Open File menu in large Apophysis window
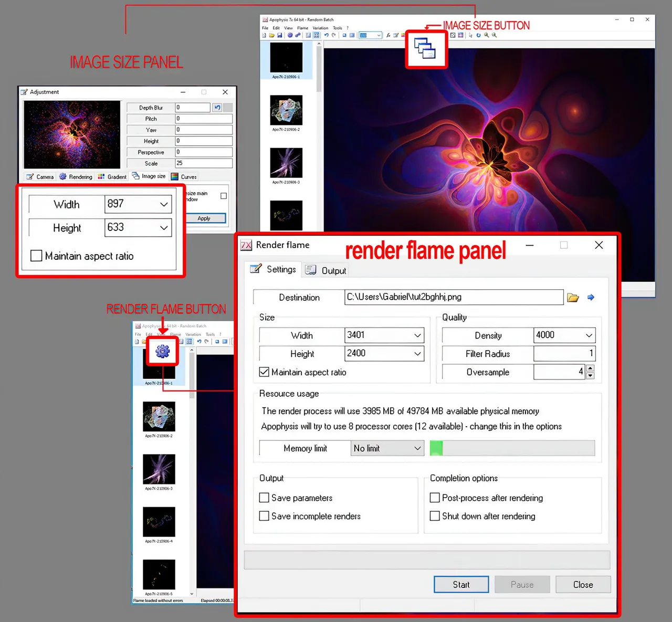 265,28
